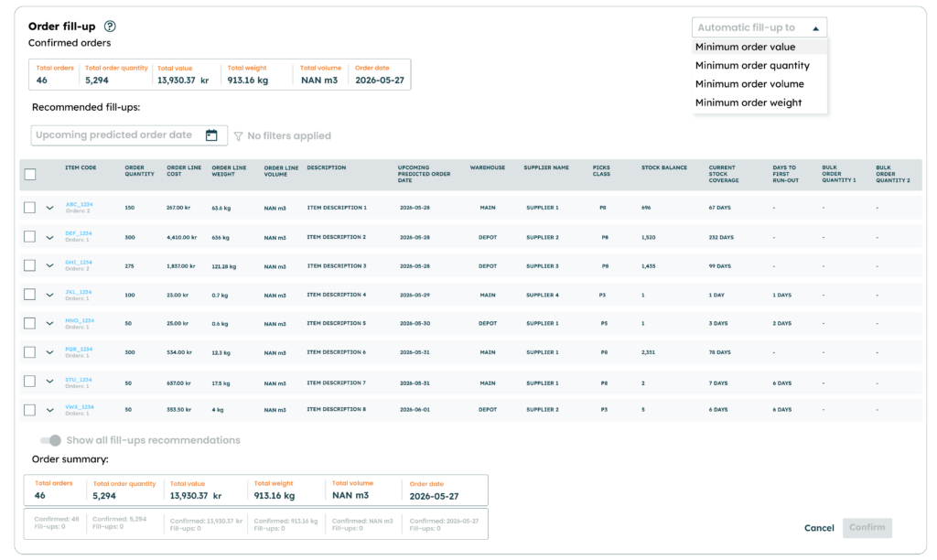Check the DEF_1234 row checkbox
The width and height of the screenshot is (937, 560).
pos(30,237)
